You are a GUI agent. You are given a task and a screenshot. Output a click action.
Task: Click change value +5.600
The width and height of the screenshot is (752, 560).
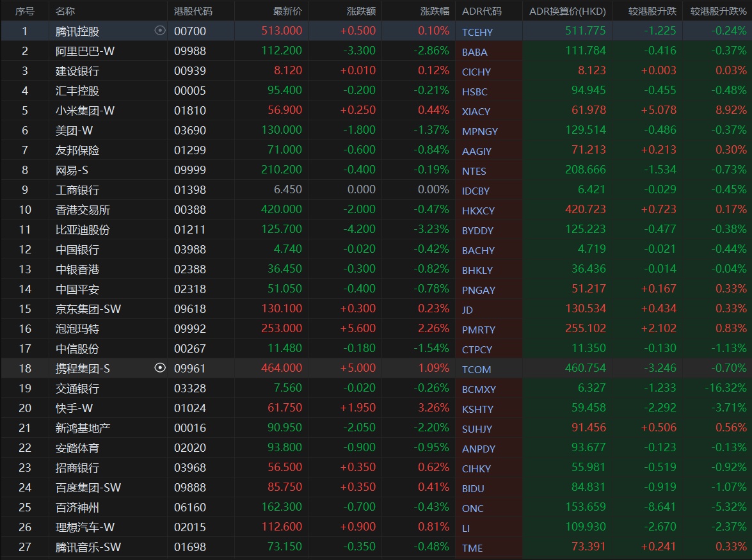(x=358, y=328)
